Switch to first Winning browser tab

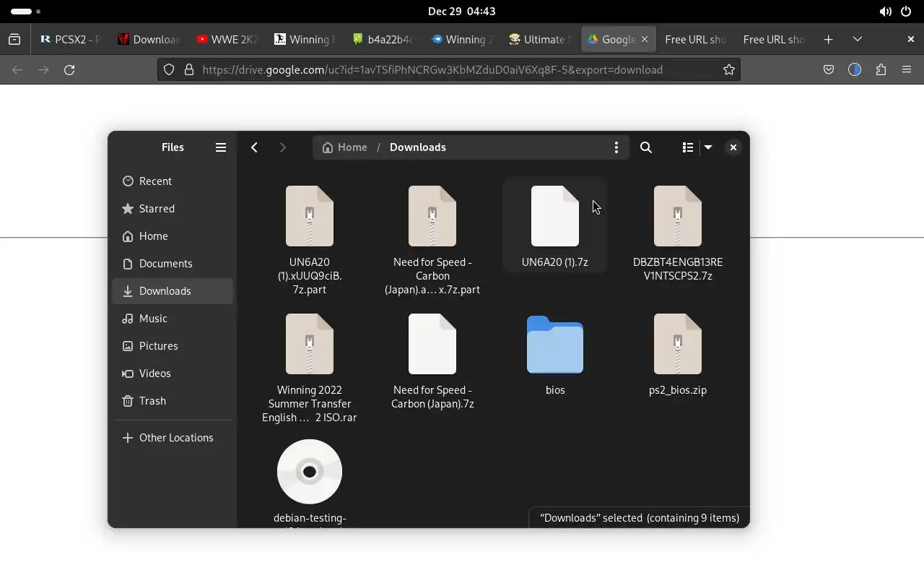coord(305,40)
